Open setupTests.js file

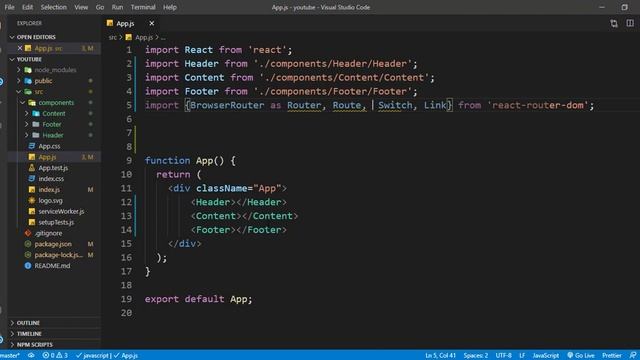[x=56, y=222]
